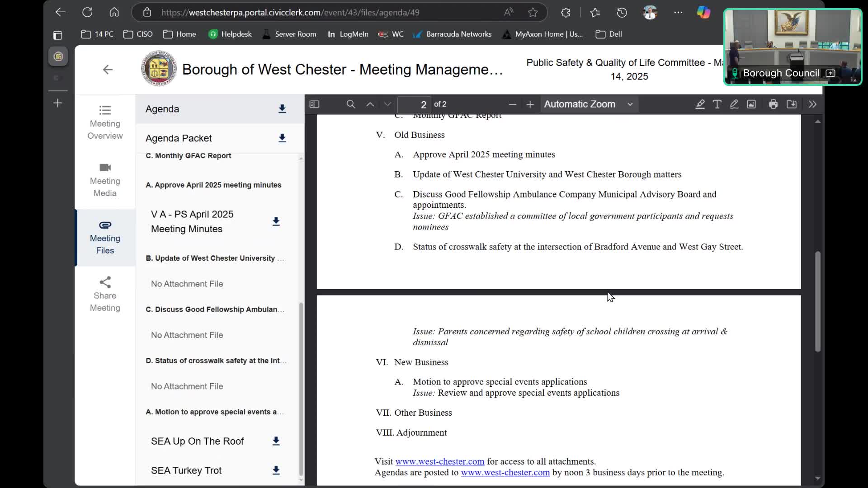Screen dimensions: 868x488
Task: Click the PDF page number field
Action: (414, 104)
